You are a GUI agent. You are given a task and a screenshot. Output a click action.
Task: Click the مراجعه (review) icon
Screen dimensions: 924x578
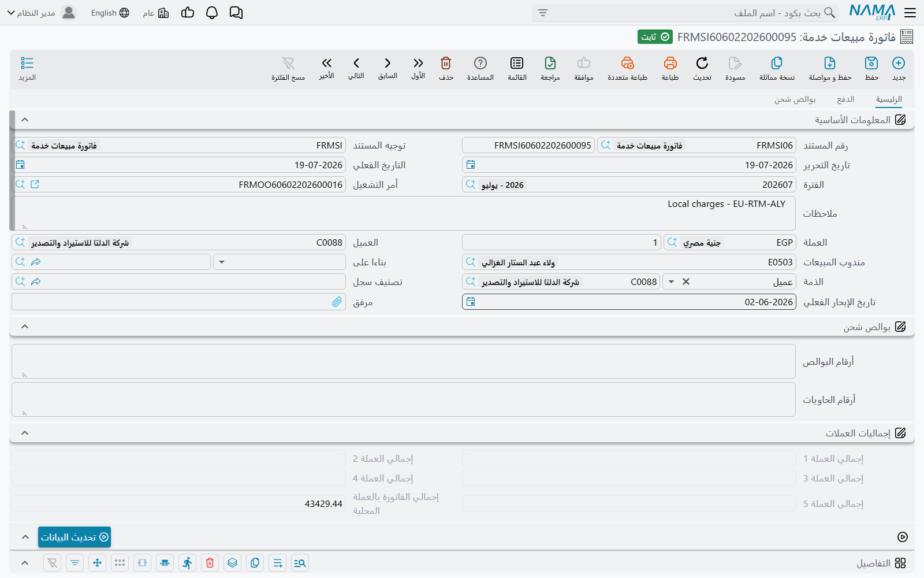pyautogui.click(x=550, y=63)
